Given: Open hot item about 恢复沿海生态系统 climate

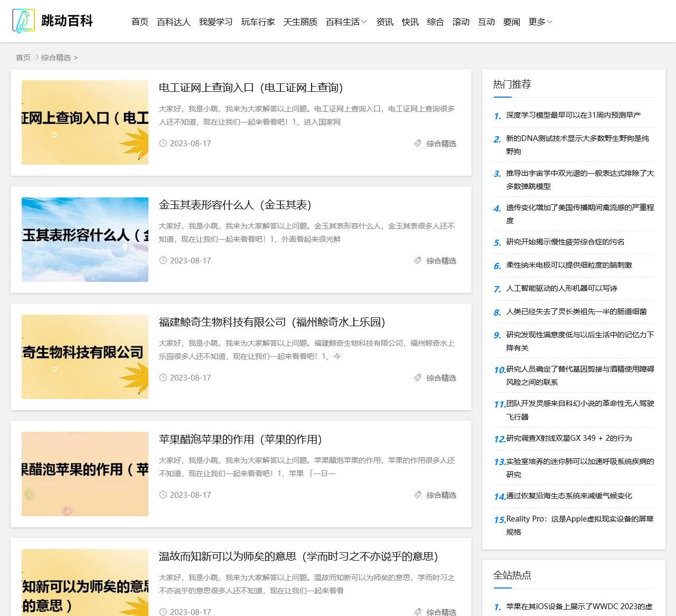Looking at the screenshot, I should point(568,496).
